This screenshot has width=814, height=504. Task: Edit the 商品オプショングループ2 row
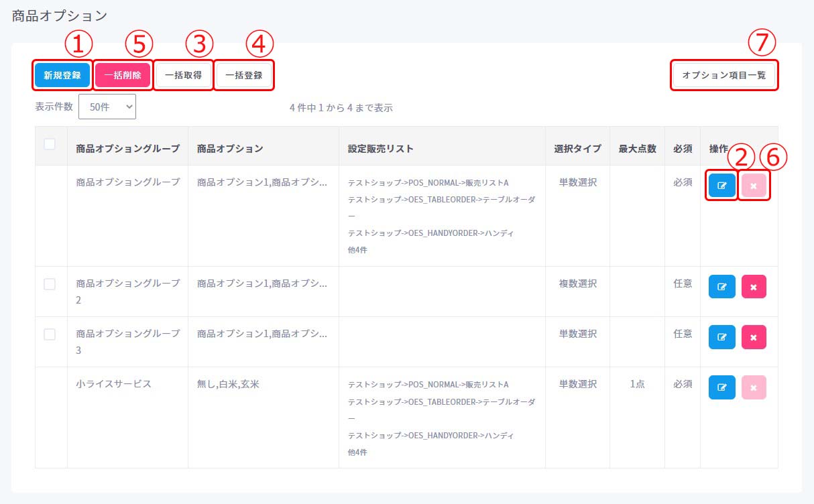point(722,286)
